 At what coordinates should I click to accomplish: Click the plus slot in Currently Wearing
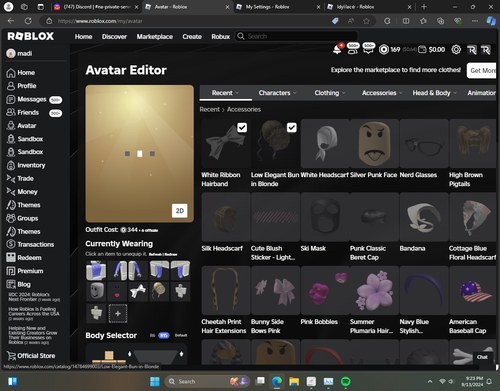118,313
